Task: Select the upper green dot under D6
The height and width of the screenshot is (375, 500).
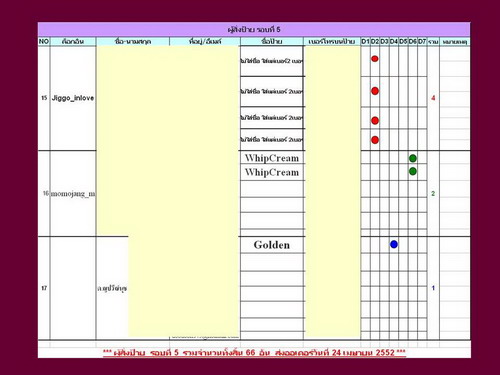Action: pos(413,158)
